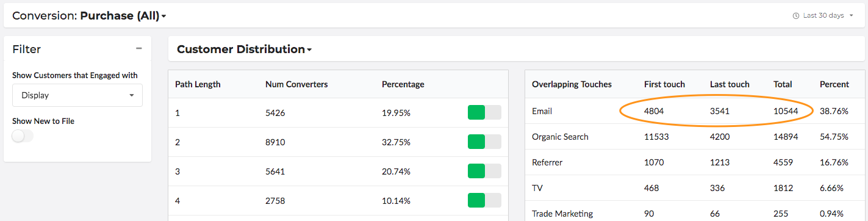Sort by the Num Converters column header
868x221 pixels.
coord(296,84)
